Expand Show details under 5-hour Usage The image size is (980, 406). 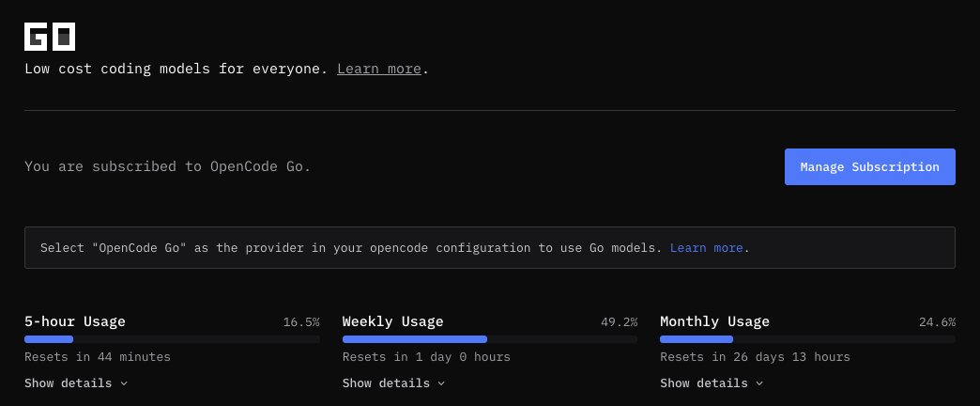[x=76, y=383]
